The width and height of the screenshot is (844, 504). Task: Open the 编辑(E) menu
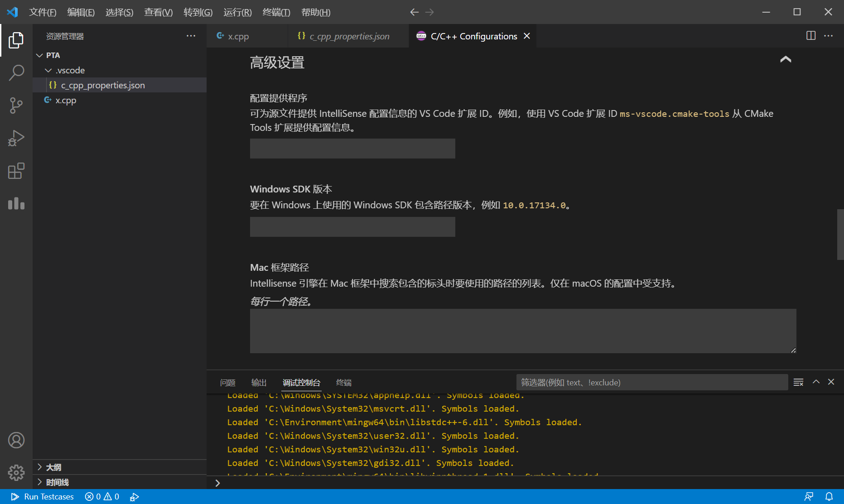pyautogui.click(x=81, y=12)
